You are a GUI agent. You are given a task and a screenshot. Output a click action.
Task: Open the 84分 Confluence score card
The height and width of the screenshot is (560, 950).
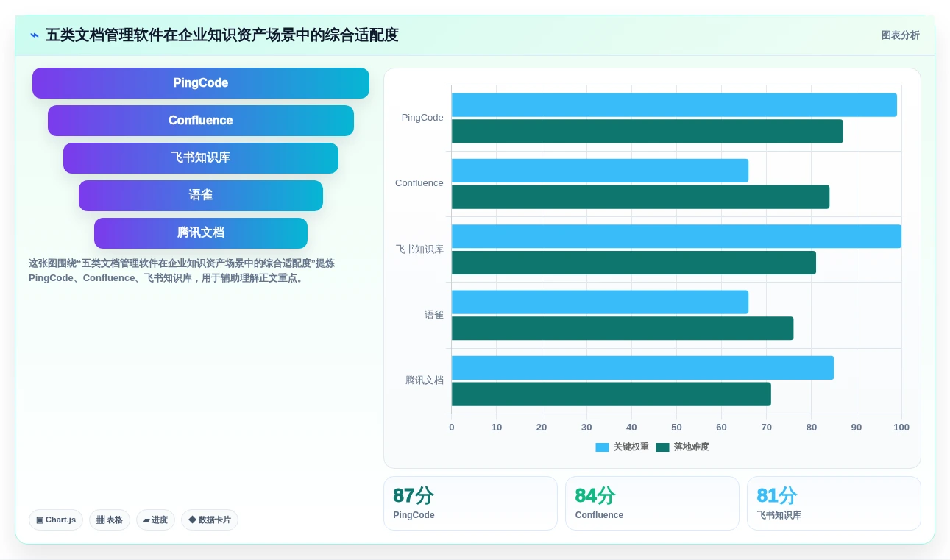click(x=652, y=503)
